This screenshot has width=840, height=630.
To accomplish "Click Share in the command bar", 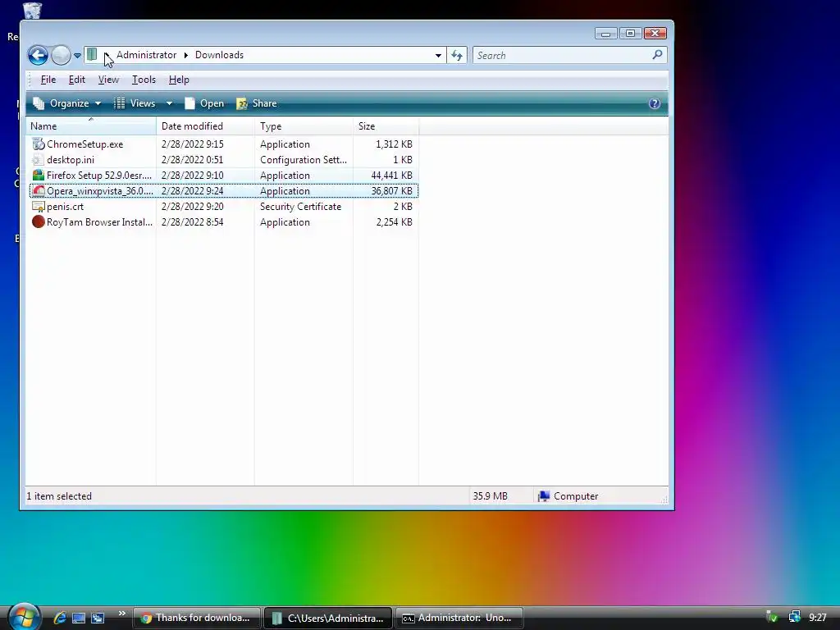I will pos(257,103).
